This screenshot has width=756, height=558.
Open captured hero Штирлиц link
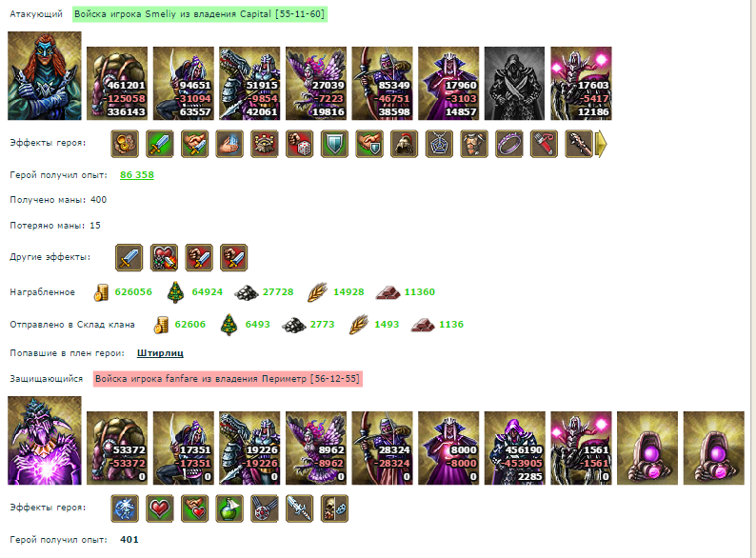pos(160,353)
